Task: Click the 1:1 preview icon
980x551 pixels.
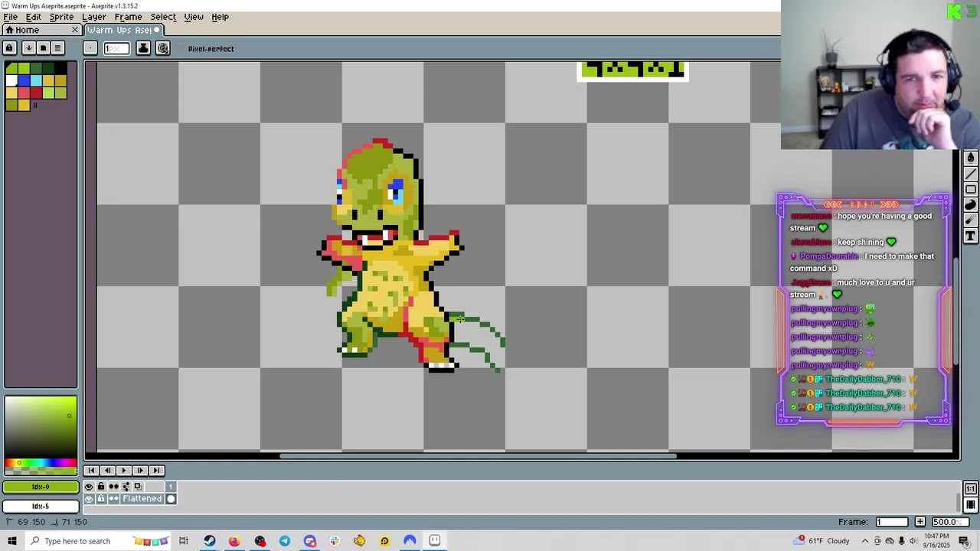Action: point(970,489)
